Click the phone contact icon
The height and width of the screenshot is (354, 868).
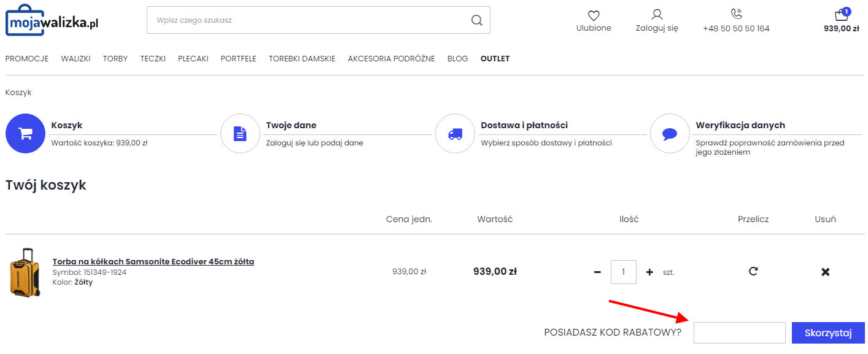tap(737, 14)
